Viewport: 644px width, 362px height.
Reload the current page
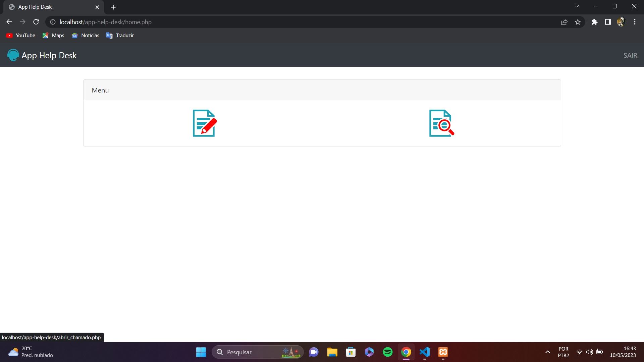(x=36, y=22)
